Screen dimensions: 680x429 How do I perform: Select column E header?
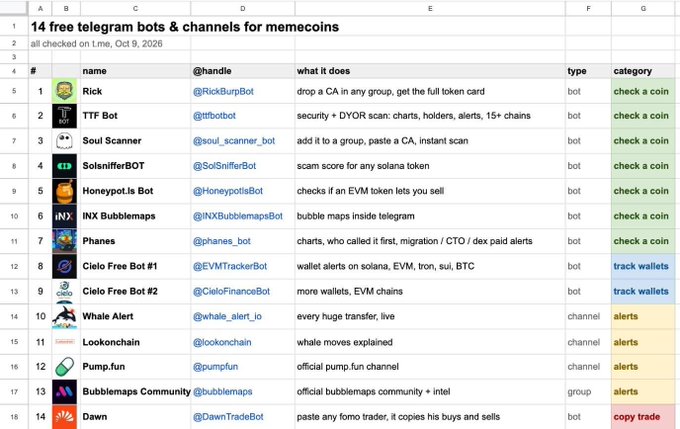pyautogui.click(x=430, y=8)
